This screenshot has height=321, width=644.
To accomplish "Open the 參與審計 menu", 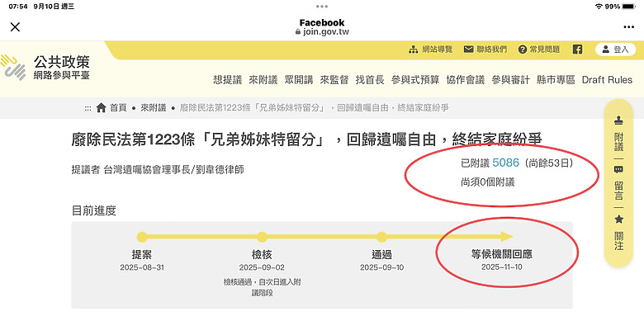I will click(510, 80).
